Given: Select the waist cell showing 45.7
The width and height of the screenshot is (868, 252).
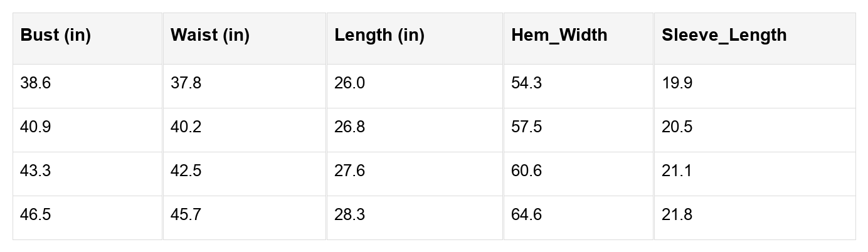Looking at the screenshot, I should point(186,215).
